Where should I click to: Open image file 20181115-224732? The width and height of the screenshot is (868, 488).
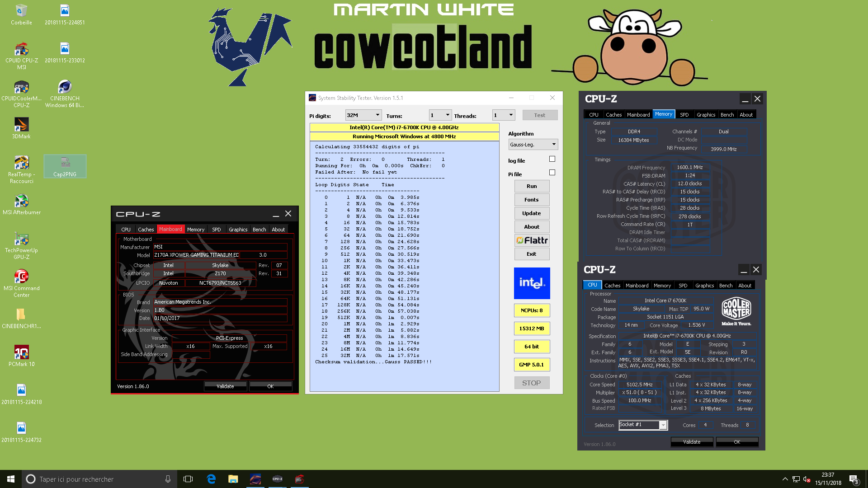click(x=21, y=432)
